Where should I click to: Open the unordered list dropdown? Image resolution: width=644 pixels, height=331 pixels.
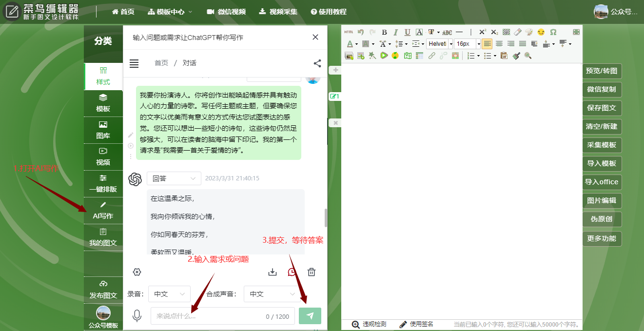[495, 56]
